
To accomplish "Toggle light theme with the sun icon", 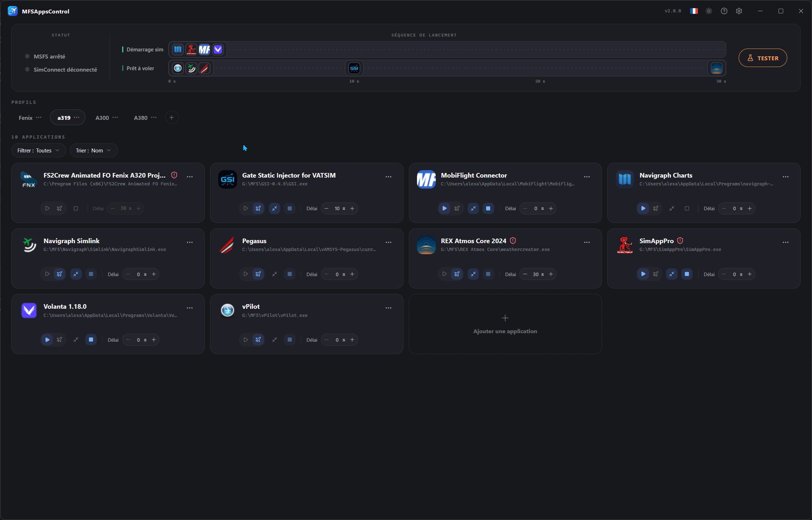I will pos(709,11).
